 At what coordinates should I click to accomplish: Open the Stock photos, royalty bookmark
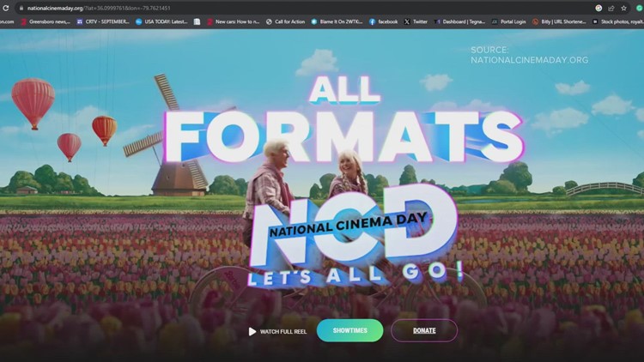(x=618, y=21)
